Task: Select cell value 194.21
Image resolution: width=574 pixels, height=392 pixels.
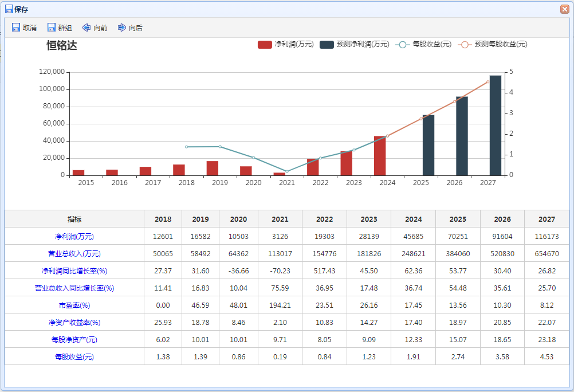Action: 280,305
